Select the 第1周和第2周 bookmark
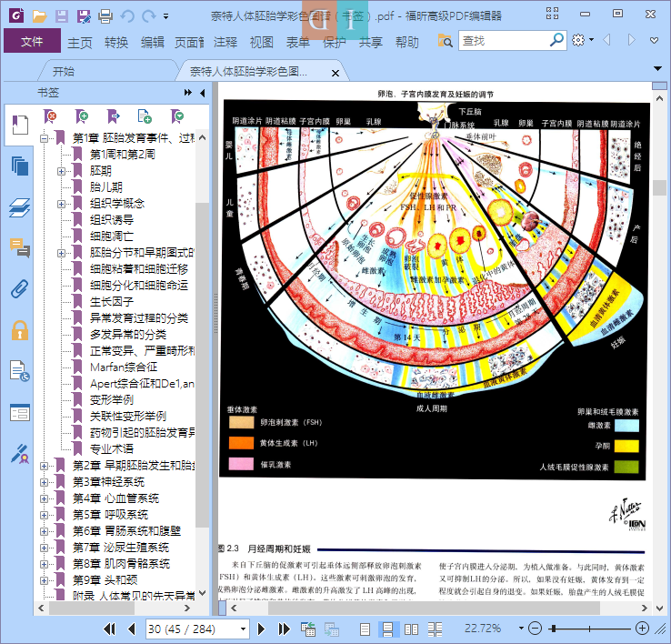671x644 pixels. [123, 154]
